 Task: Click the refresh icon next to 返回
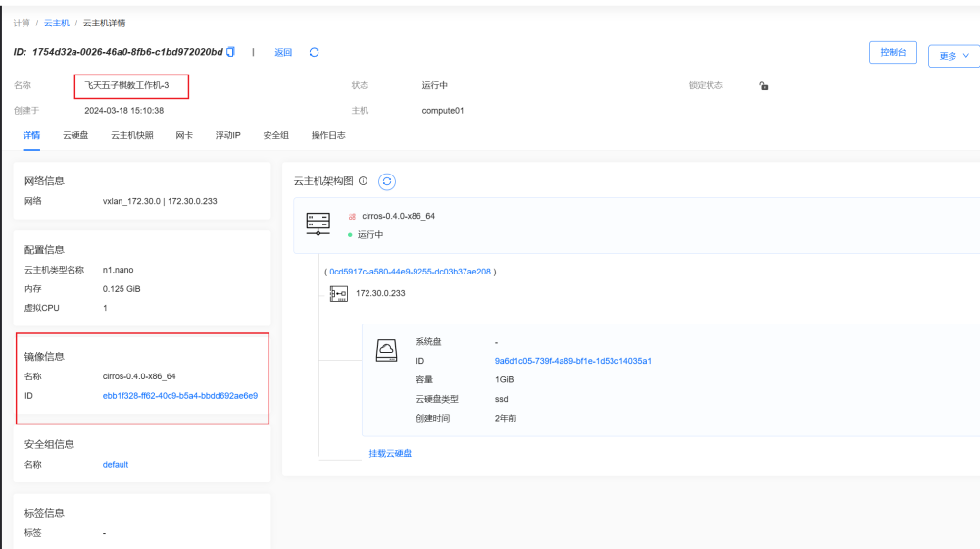coord(314,52)
